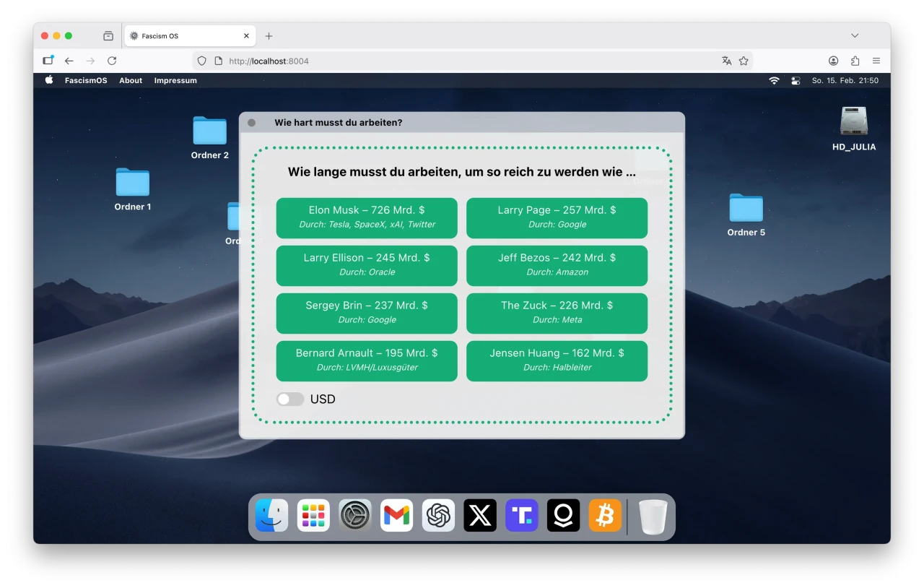
Task: Select Elon Musk – 726 Mrd. $ button
Action: [x=367, y=217]
